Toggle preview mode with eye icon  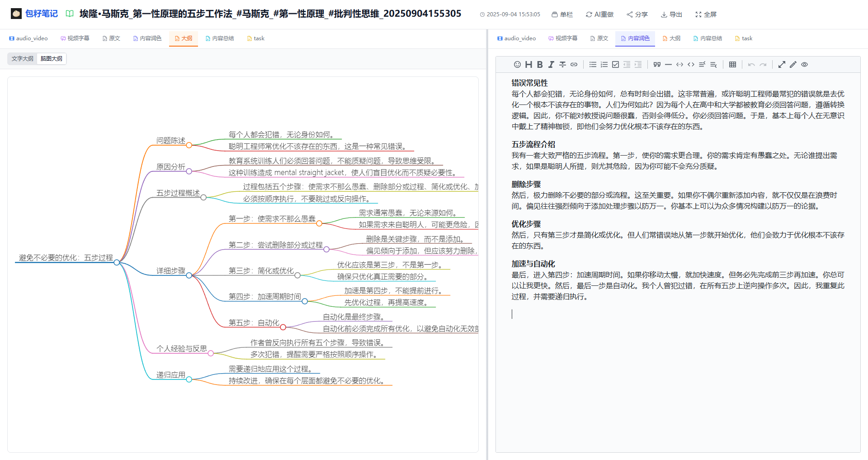[x=804, y=65]
